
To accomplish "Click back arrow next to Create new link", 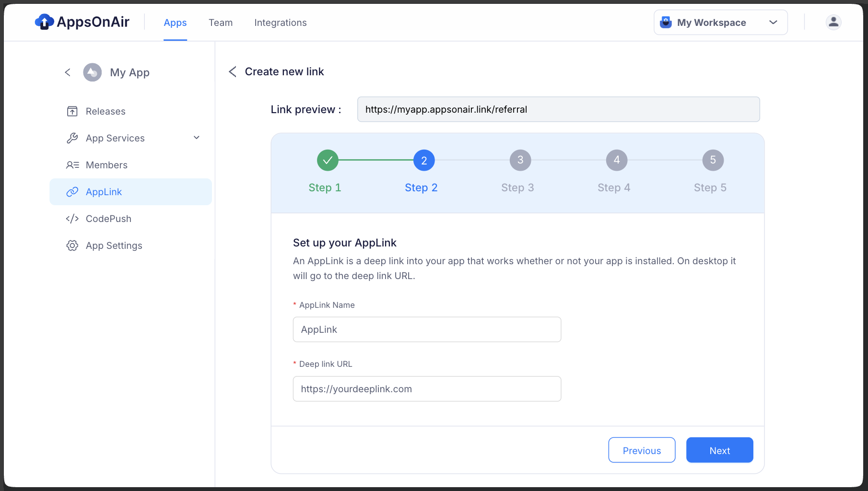I will tap(233, 71).
